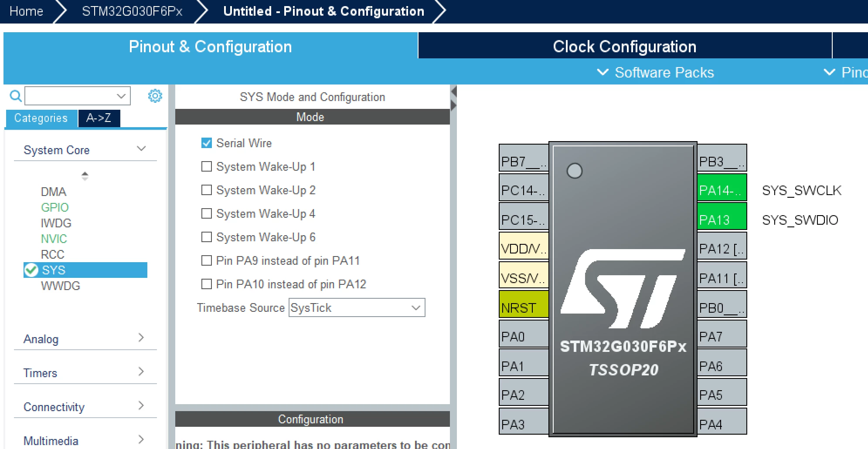Open the settings gear icon

click(155, 96)
